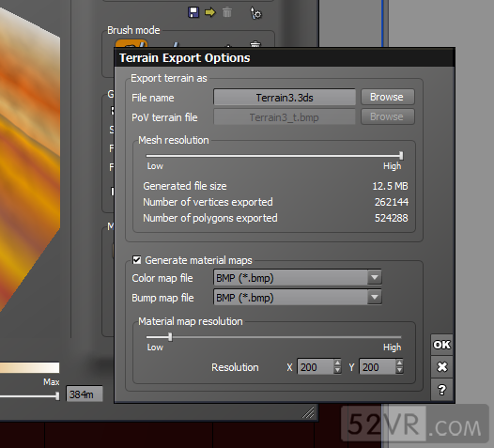Open brush options gear icon
This screenshot has width=494, height=448.
click(255, 13)
